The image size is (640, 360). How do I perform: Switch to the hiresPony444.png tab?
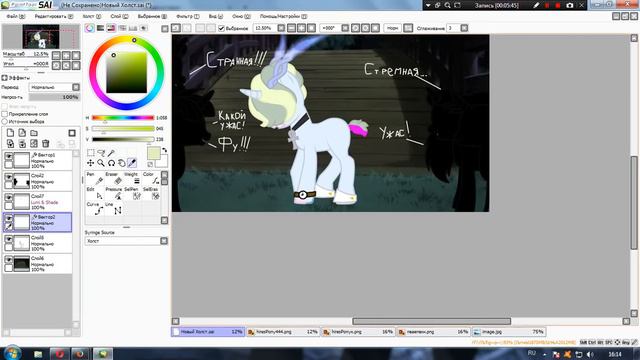tap(283, 332)
